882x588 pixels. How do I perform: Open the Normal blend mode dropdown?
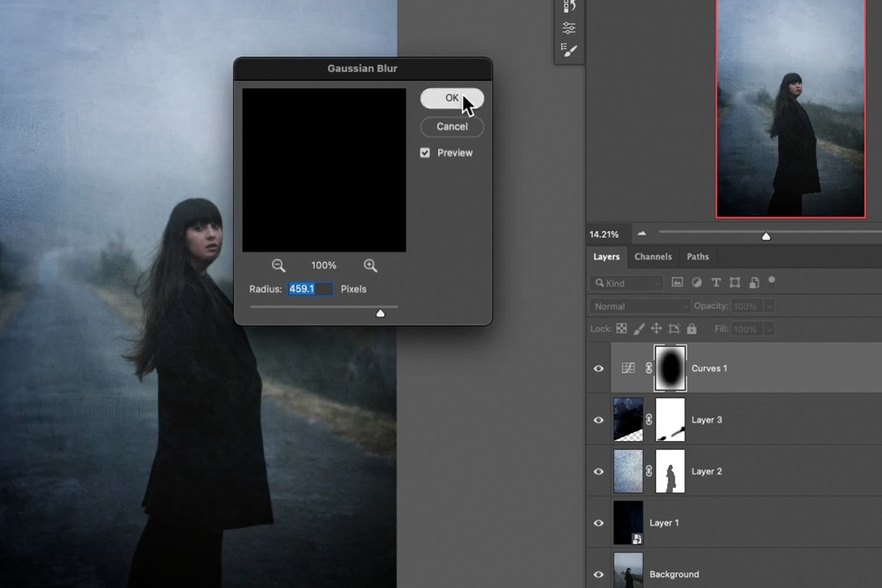pos(640,306)
